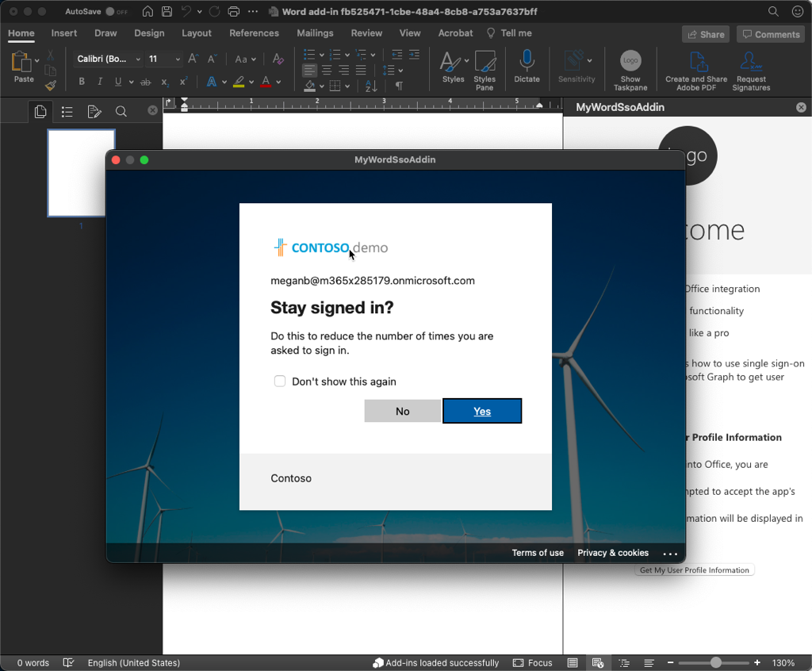Click the Save disk icon in title bar

[x=167, y=11]
